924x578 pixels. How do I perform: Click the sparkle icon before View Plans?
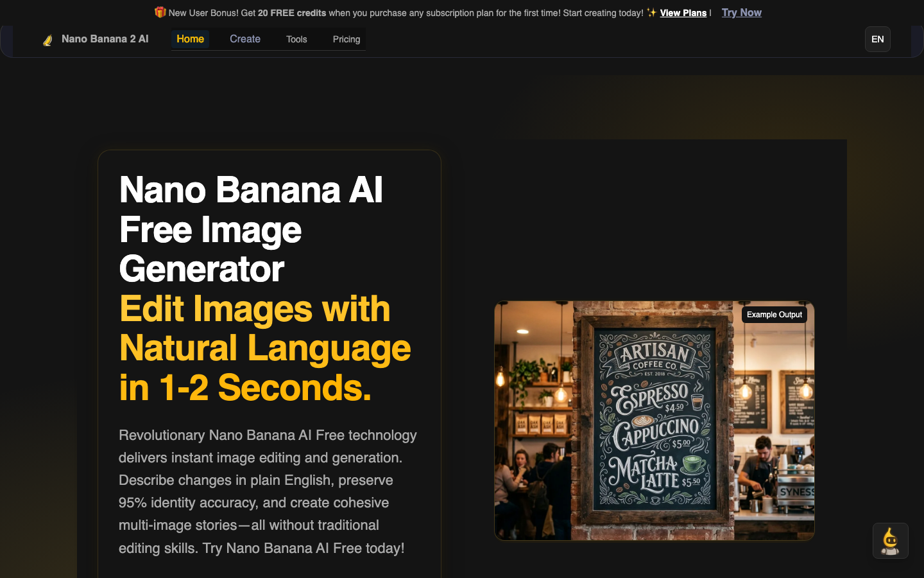[x=651, y=13]
